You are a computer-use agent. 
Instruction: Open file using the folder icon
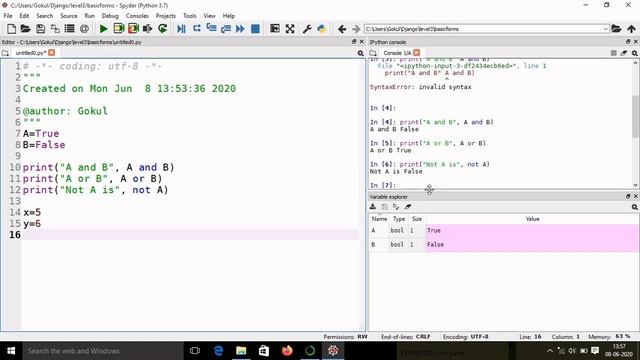tap(25, 29)
